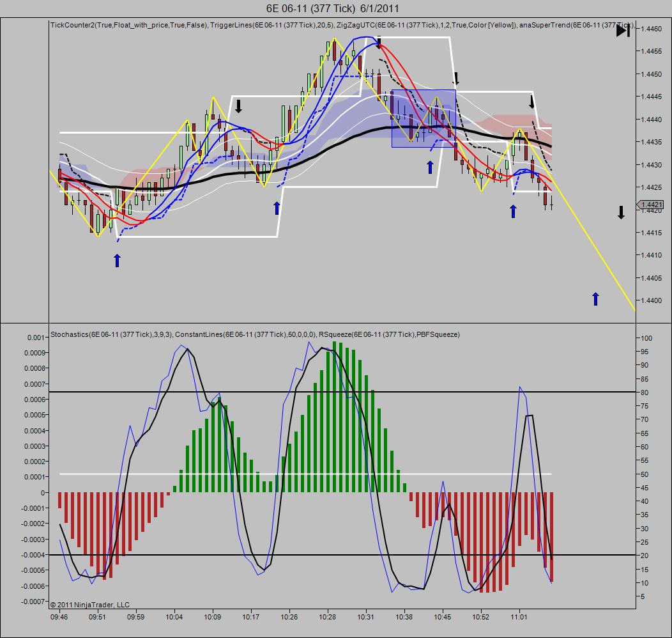Click the 1.4455 price axis label
Image resolution: width=672 pixels, height=638 pixels.
(x=651, y=51)
